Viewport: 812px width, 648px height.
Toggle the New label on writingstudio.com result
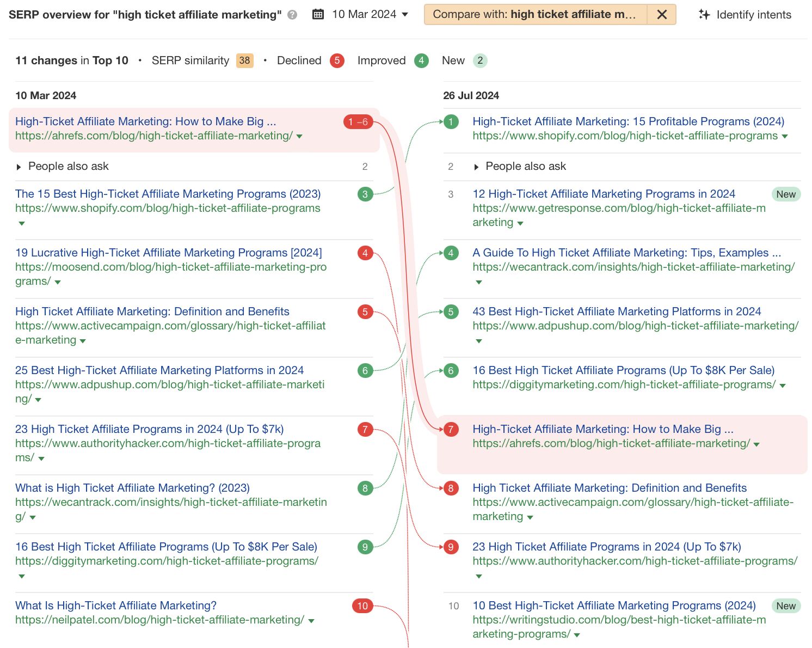coord(786,606)
